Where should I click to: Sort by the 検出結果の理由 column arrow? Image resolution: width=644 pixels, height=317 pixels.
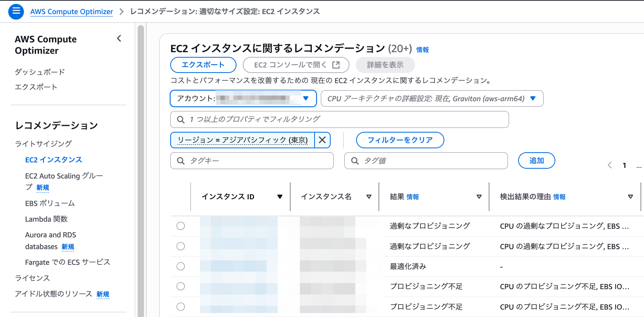(630, 197)
